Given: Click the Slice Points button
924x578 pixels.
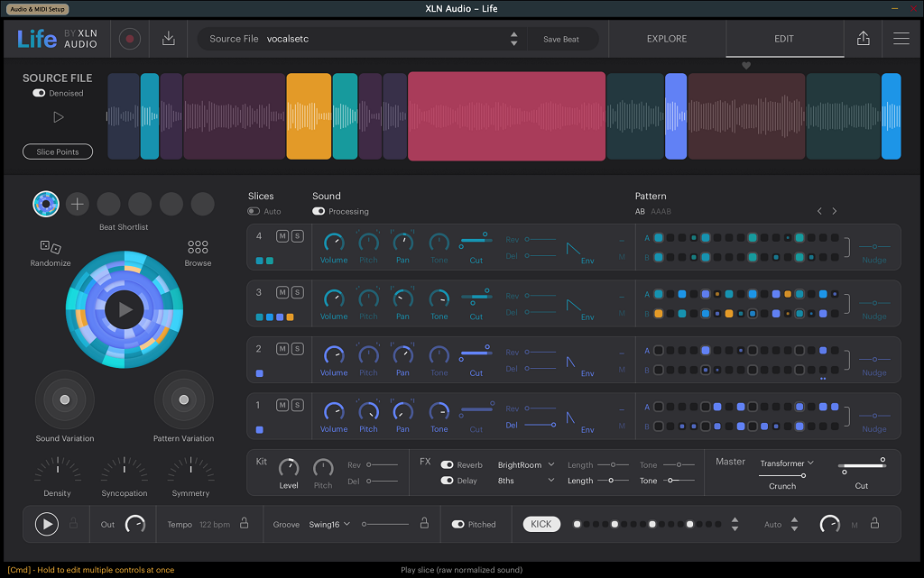Looking at the screenshot, I should (x=58, y=151).
